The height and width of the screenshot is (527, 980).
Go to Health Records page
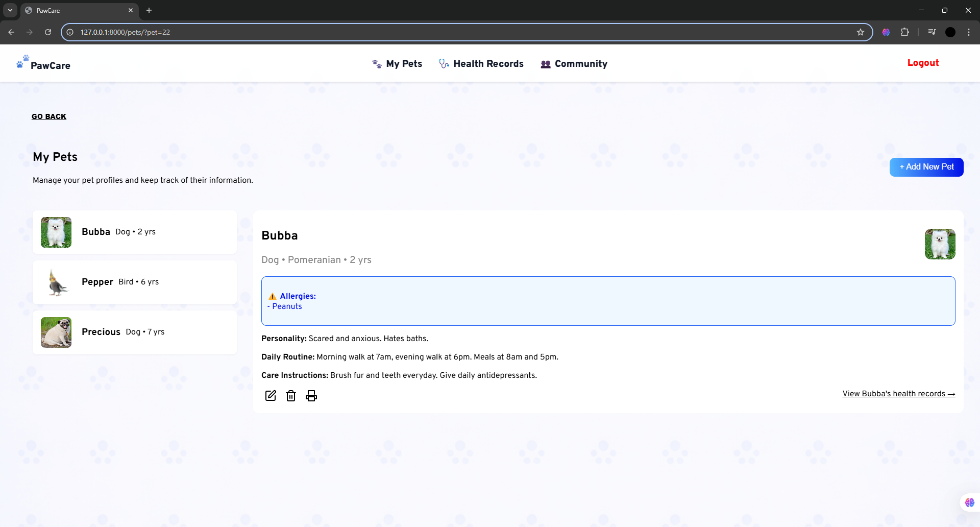[481, 64]
